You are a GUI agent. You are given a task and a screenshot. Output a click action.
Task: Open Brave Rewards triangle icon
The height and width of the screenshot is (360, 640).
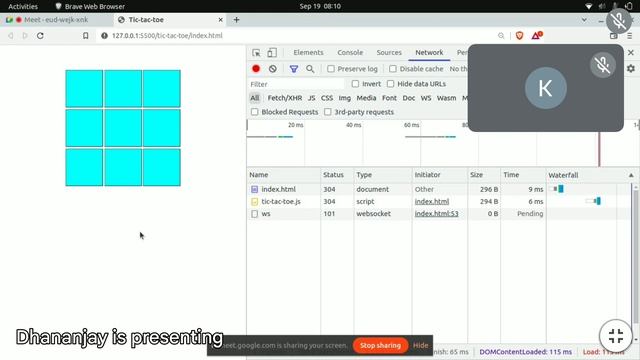[536, 36]
